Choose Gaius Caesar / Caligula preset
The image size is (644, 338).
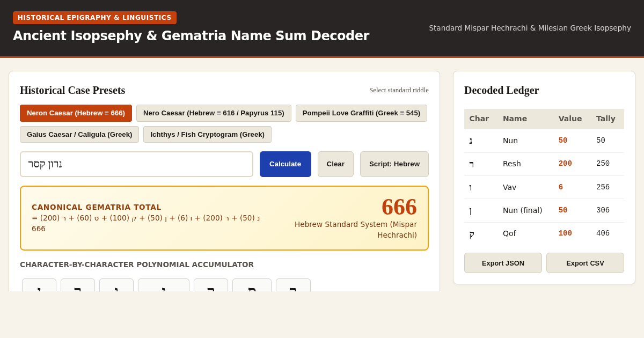click(79, 135)
